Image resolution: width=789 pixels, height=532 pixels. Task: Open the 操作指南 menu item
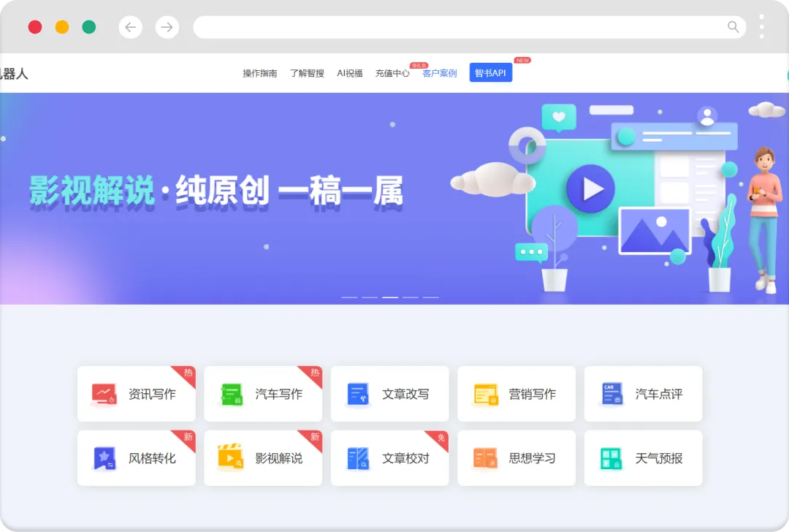260,73
